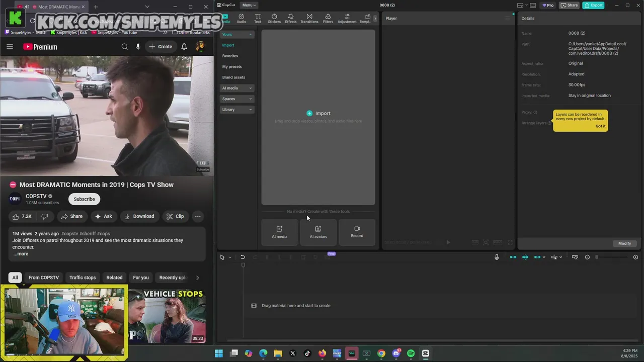Select the Traffic stops filter chip
This screenshot has height=362, width=644.
pyautogui.click(x=83, y=278)
